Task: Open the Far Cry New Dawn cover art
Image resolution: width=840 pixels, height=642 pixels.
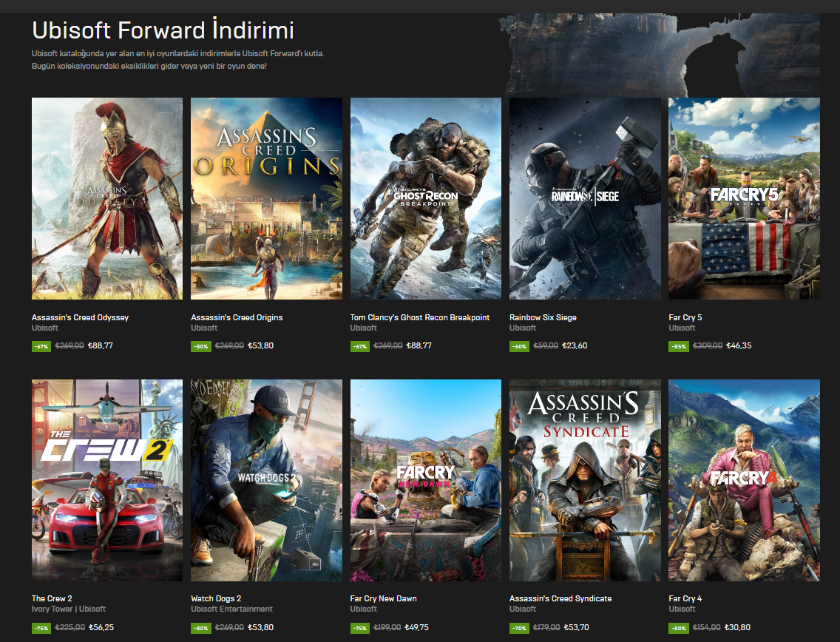Action: (x=426, y=480)
